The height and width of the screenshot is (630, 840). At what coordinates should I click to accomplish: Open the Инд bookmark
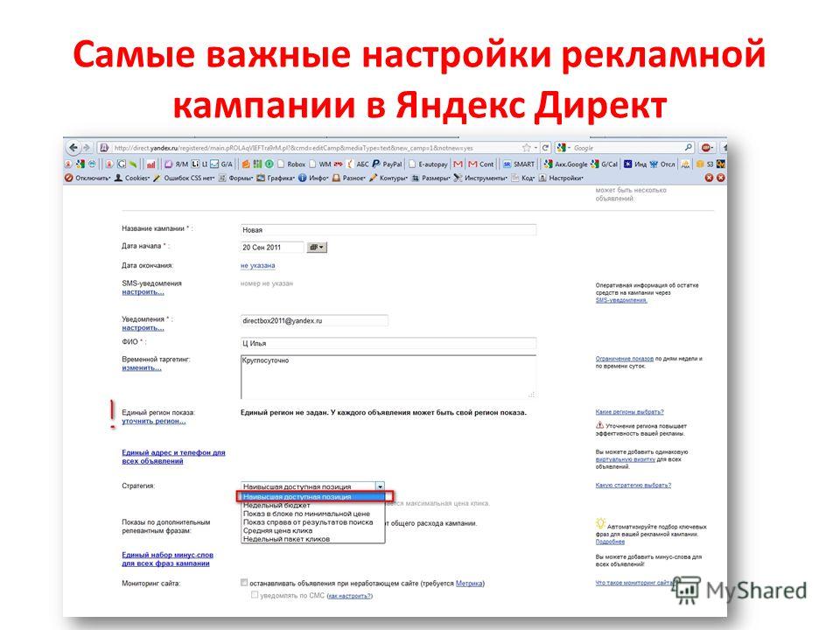[635, 164]
